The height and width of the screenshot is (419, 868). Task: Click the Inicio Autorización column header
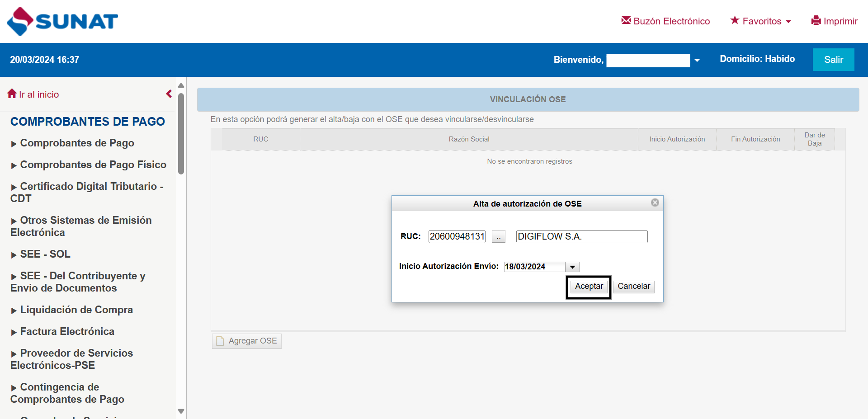click(677, 139)
